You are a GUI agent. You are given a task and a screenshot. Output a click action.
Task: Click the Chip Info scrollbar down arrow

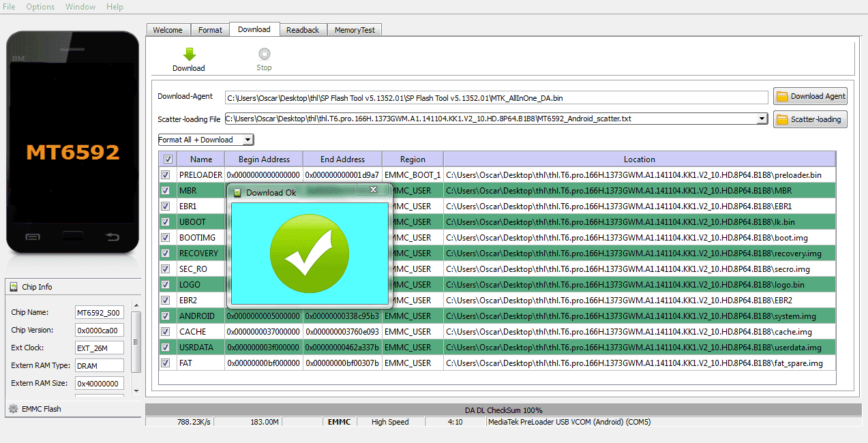pos(136,391)
